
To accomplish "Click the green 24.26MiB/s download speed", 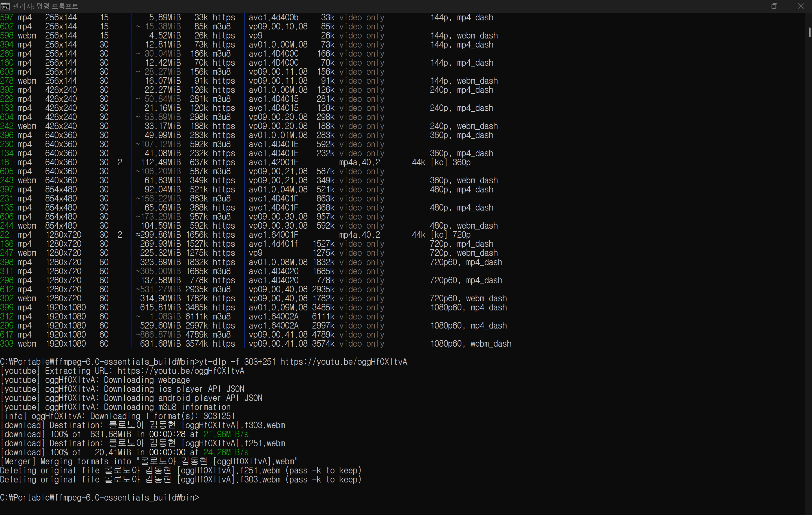I will pyautogui.click(x=226, y=452).
